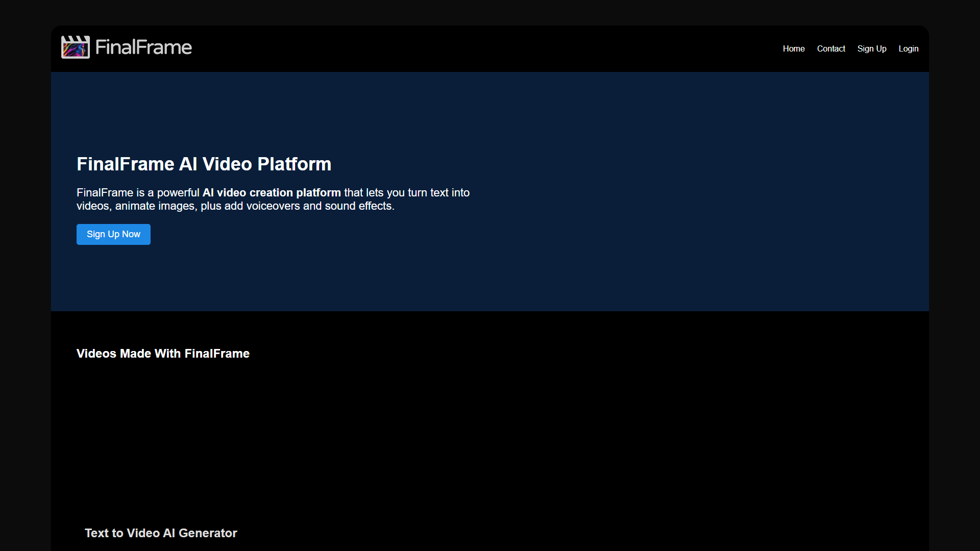Image resolution: width=980 pixels, height=551 pixels.
Task: Open the Home navigation link
Action: (794, 48)
